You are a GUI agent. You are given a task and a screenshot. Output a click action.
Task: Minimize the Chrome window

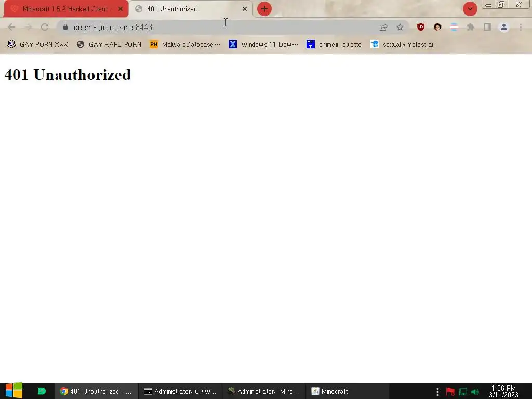click(x=488, y=5)
